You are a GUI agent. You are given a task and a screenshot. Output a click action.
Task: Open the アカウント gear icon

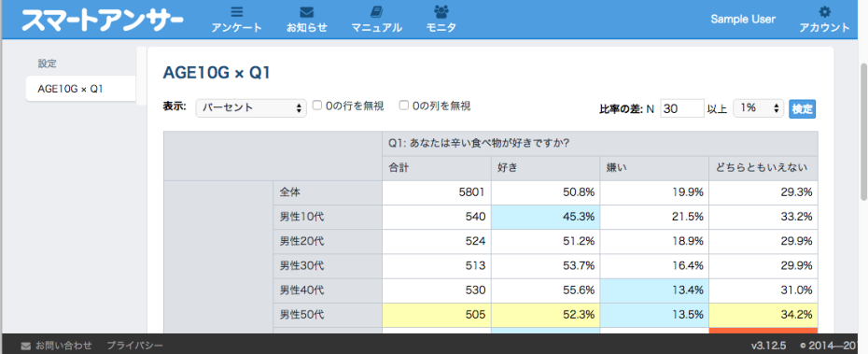[824, 12]
